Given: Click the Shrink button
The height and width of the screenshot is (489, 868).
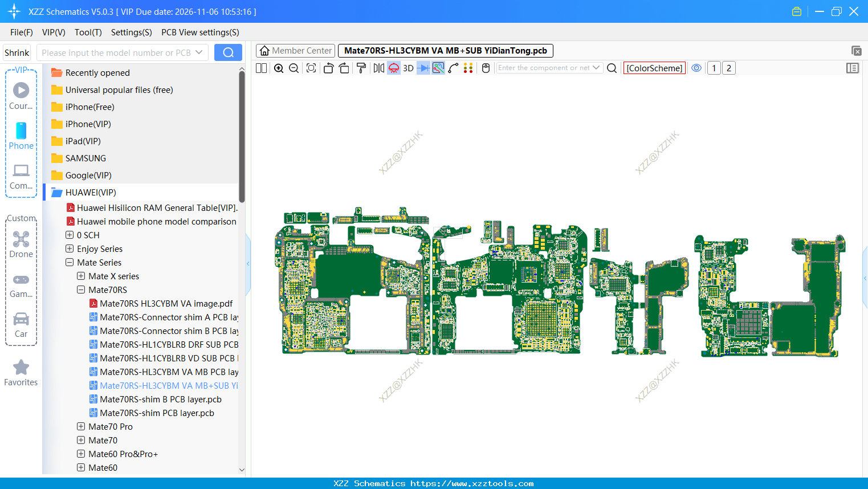Looking at the screenshot, I should (x=17, y=52).
